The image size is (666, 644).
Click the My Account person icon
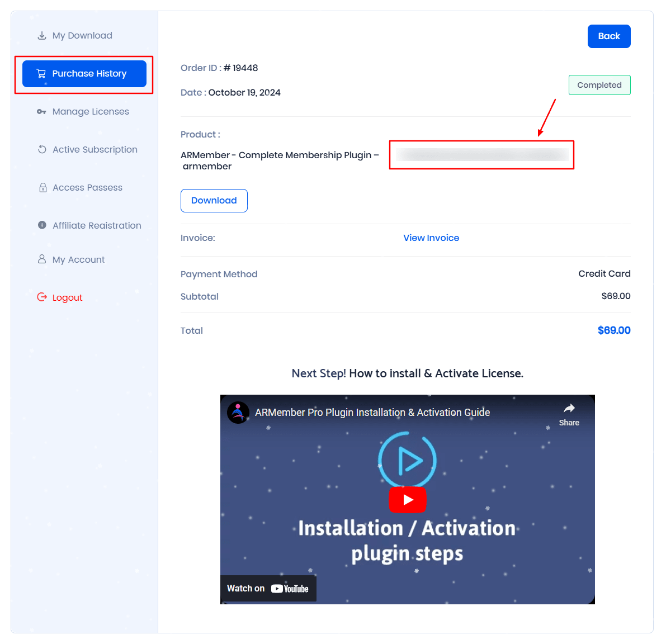[x=41, y=259]
